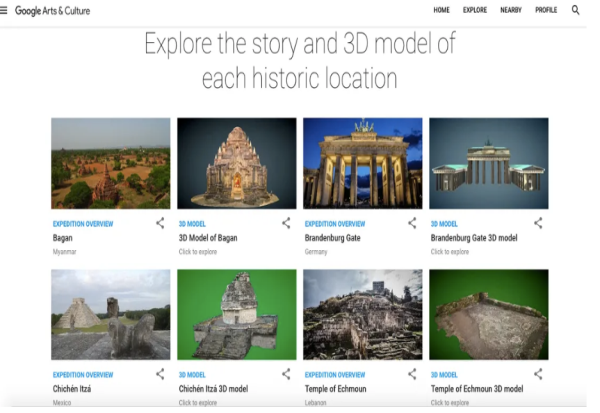This screenshot has height=413, width=600.
Task: Open the Explore menu item
Action: coord(475,10)
